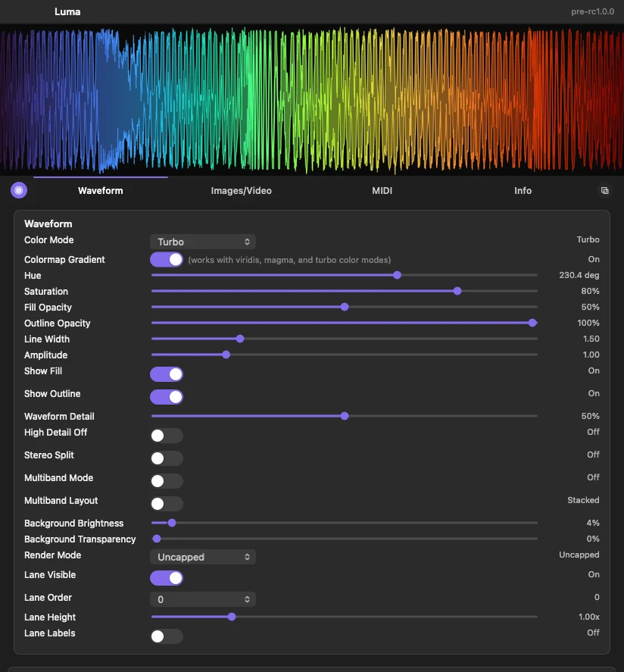Click the Amplitude slider handle

226,355
